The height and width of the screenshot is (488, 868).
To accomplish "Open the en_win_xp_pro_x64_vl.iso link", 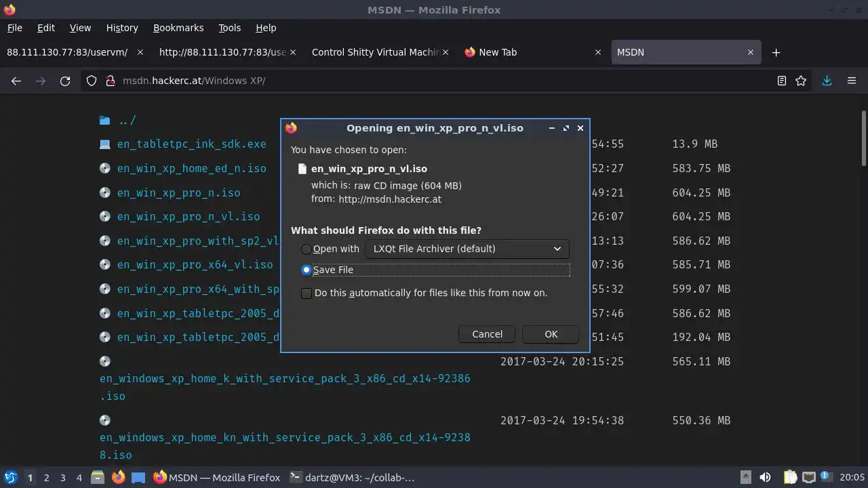I will tap(195, 264).
